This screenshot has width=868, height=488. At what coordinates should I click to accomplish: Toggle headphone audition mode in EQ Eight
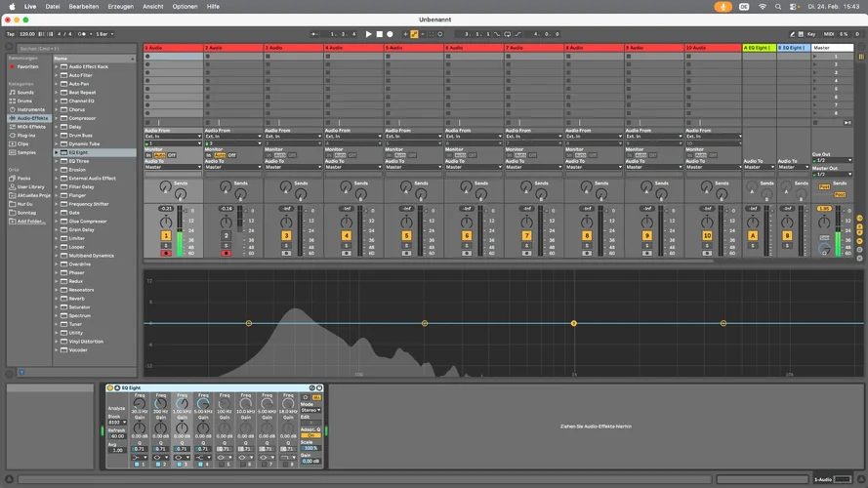(306, 397)
